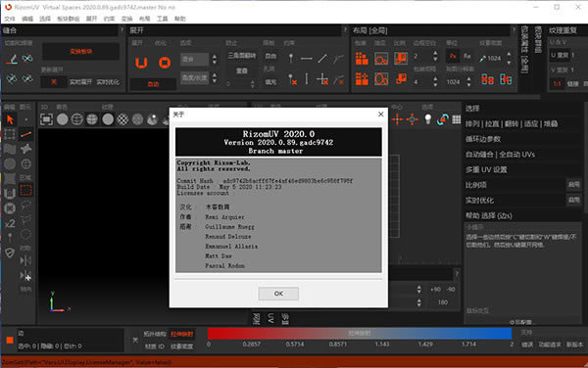Click the 自动 button under unfold
The height and width of the screenshot is (368, 588).
pyautogui.click(x=153, y=84)
